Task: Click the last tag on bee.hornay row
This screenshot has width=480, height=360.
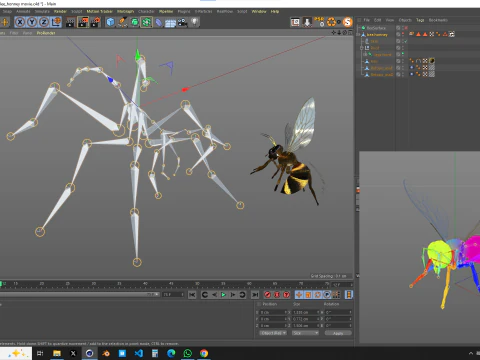Action: [452, 34]
